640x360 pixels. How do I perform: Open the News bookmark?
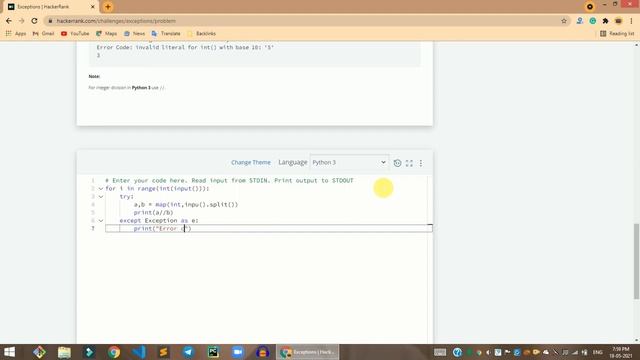pos(134,33)
